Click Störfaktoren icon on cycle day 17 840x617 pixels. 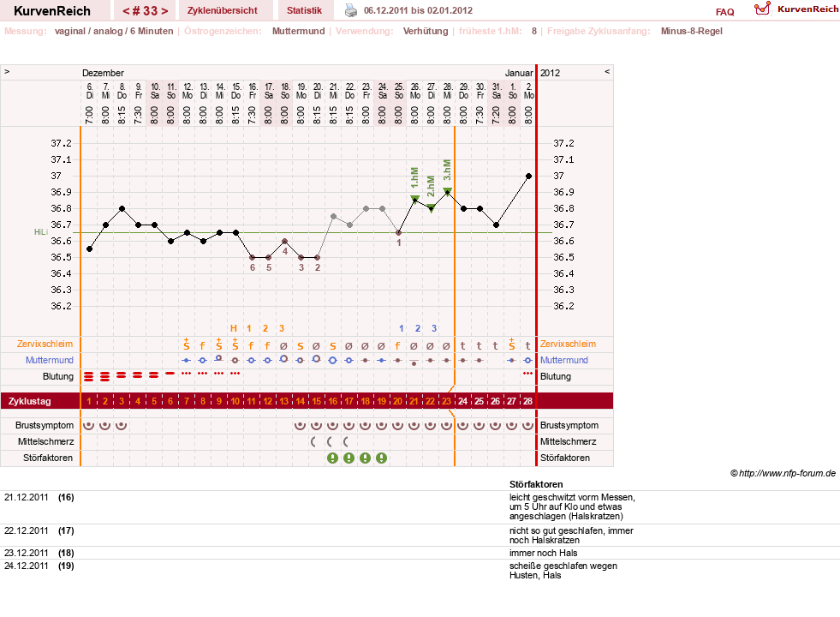[x=349, y=458]
